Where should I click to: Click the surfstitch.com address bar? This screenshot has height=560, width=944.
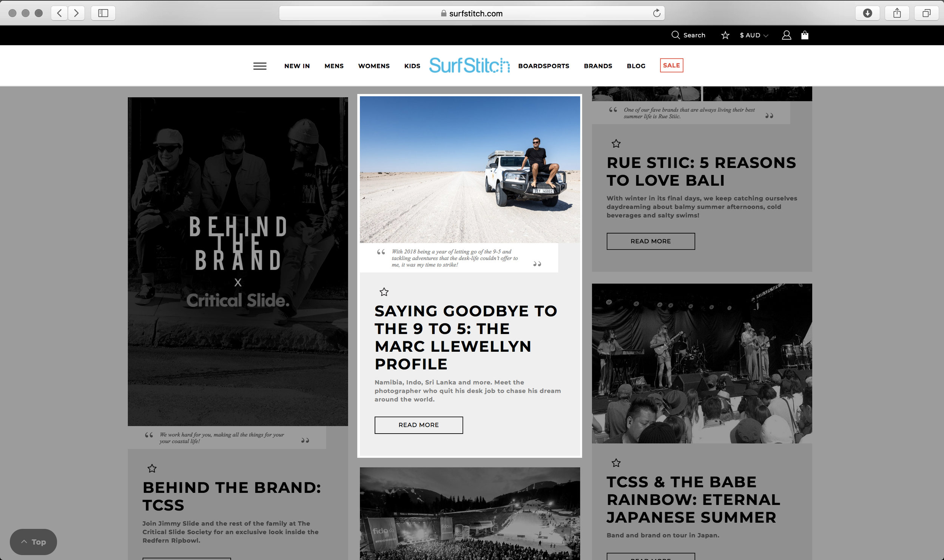pyautogui.click(x=472, y=13)
